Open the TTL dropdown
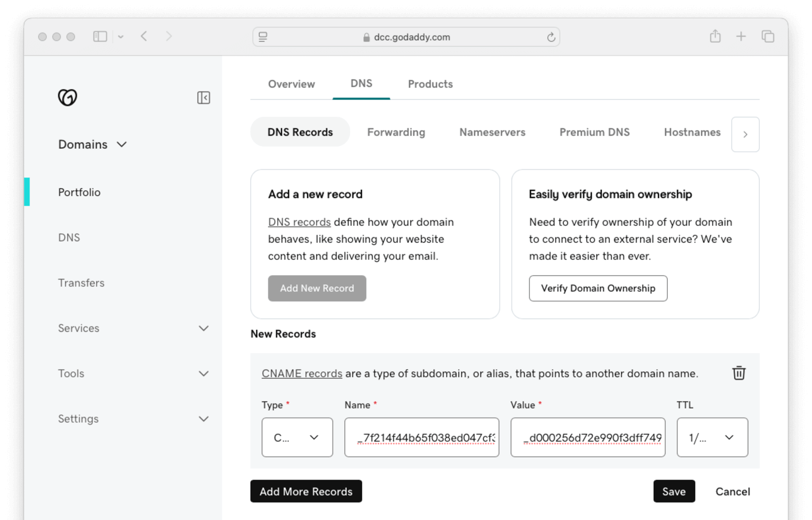The image size is (812, 520). [x=712, y=437]
